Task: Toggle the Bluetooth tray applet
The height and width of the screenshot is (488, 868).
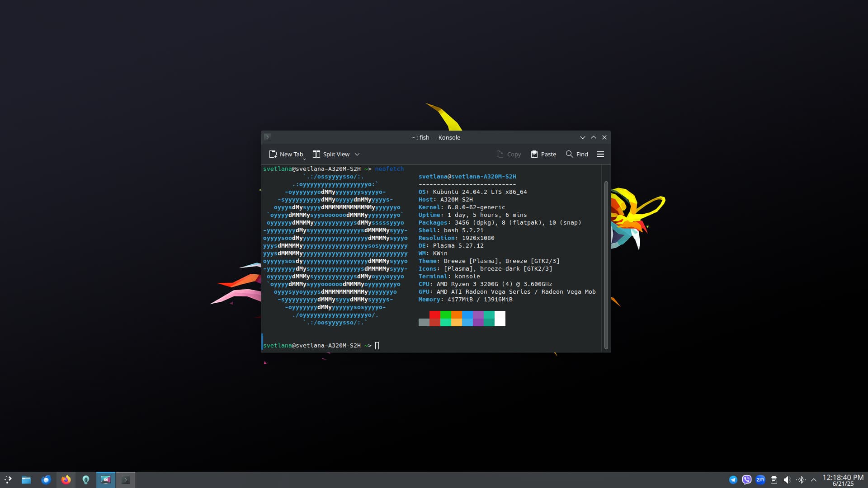Action: (x=801, y=480)
